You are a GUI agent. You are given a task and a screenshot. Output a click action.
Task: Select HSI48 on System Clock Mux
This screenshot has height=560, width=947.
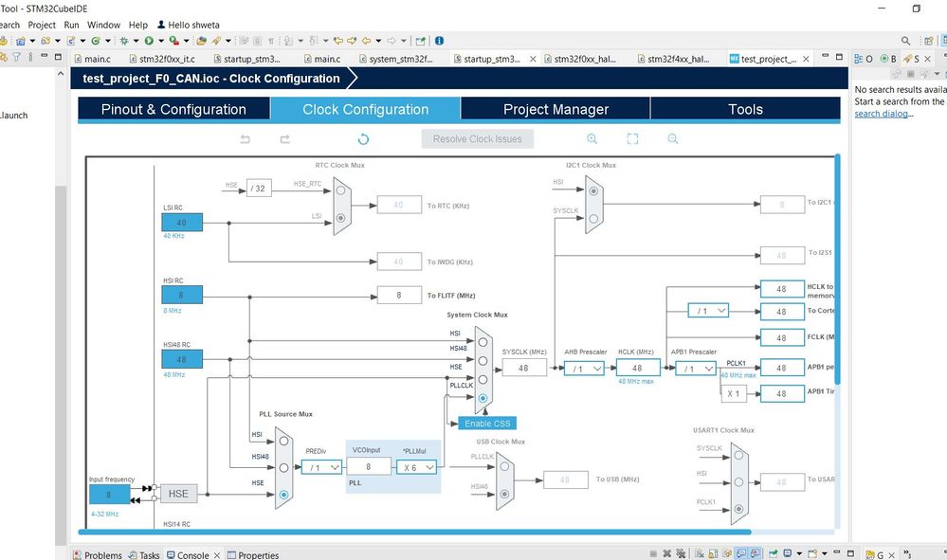[483, 361]
